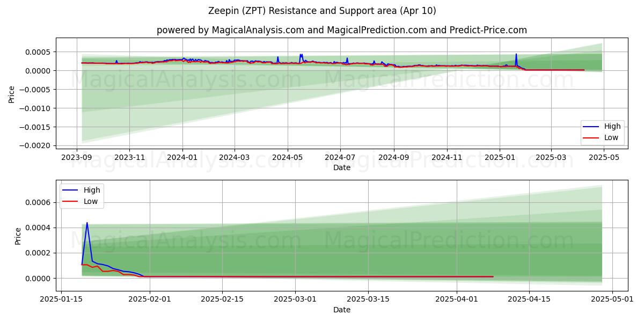Image resolution: width=644 pixels, height=322 pixels.
Task: Click the '2025-05-01' tick label on the bottom chart's x-axis
Action: coord(612,300)
